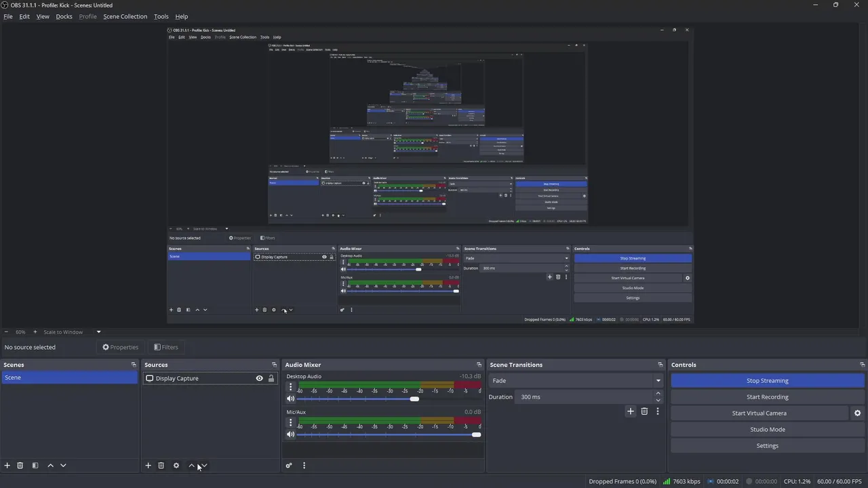
Task: Click the Duration 300 ms field
Action: point(583,397)
